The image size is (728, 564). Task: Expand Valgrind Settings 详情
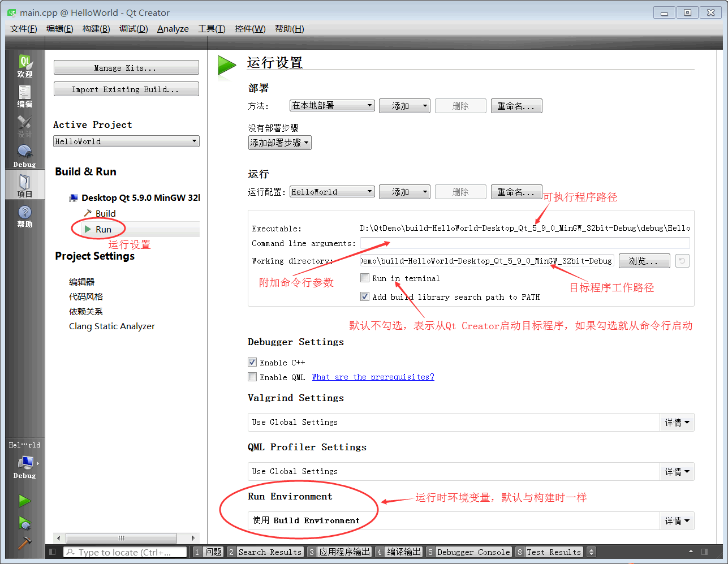pyautogui.click(x=677, y=423)
